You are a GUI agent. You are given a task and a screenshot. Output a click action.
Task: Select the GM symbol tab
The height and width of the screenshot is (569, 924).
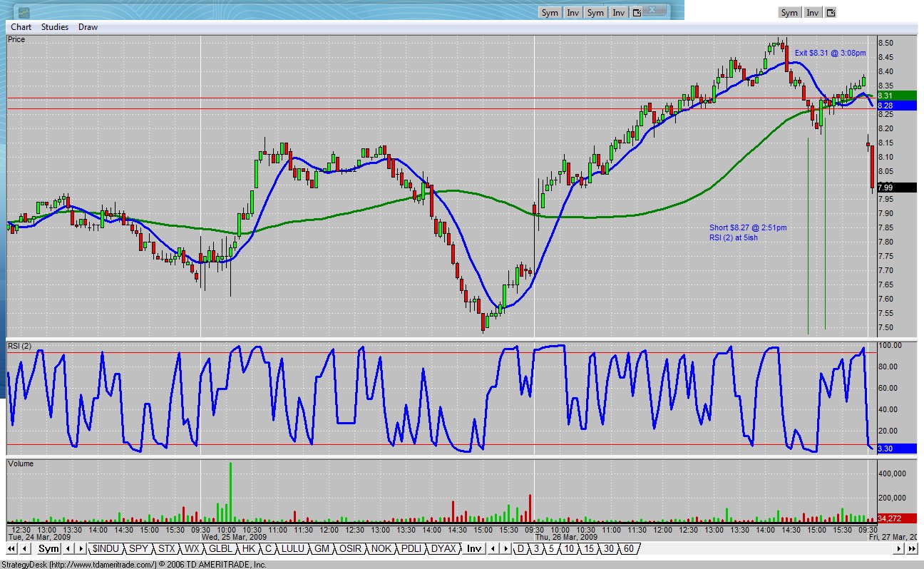pyautogui.click(x=322, y=548)
